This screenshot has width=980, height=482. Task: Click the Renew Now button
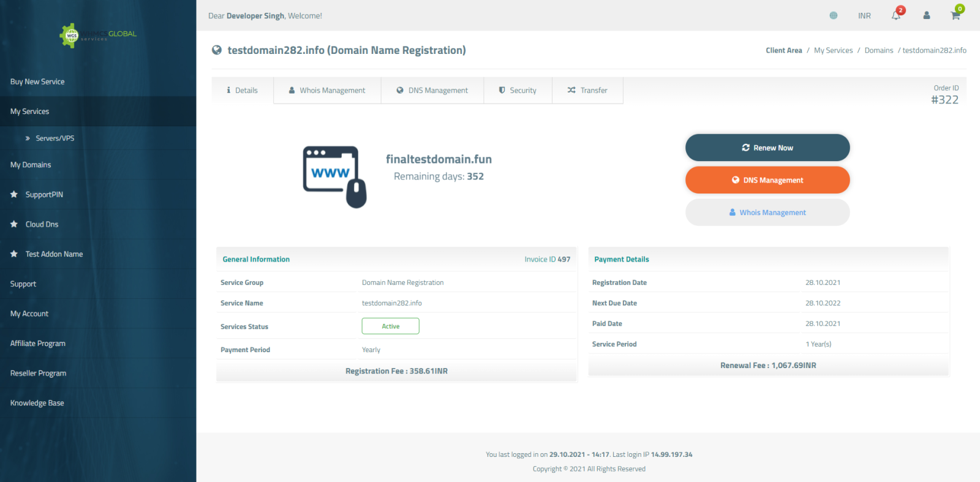[x=767, y=148]
